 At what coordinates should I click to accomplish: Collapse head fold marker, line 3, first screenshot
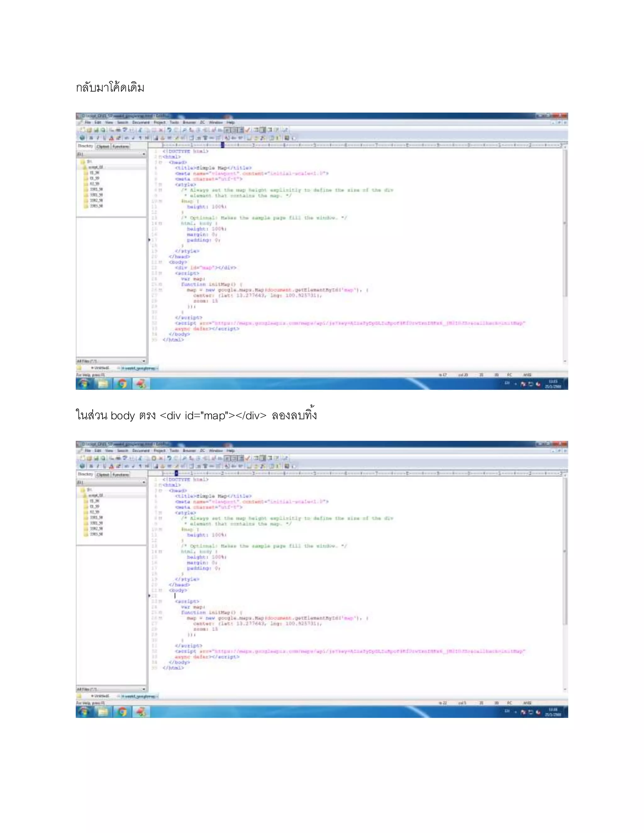coord(160,163)
